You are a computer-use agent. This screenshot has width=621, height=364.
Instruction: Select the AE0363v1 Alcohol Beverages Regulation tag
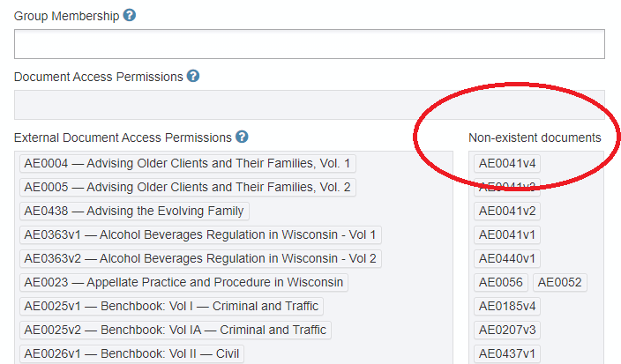pyautogui.click(x=200, y=234)
